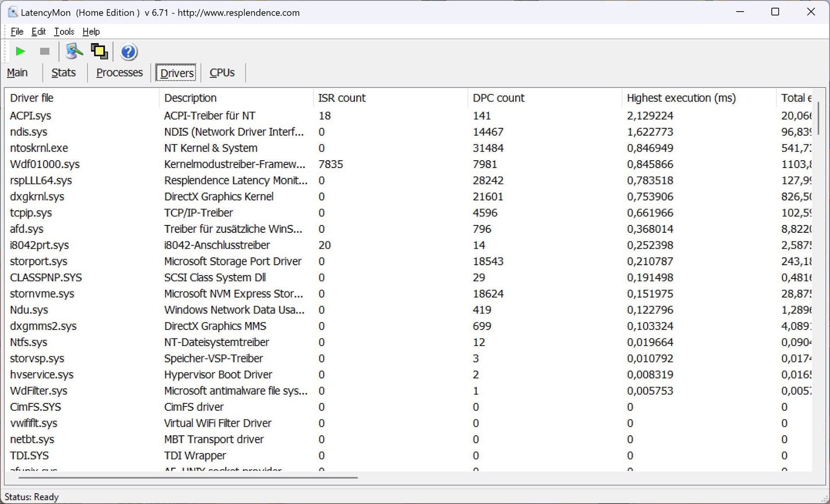Viewport: 830px width, 504px height.
Task: Open the options wrench toolbar icon
Action: [74, 51]
